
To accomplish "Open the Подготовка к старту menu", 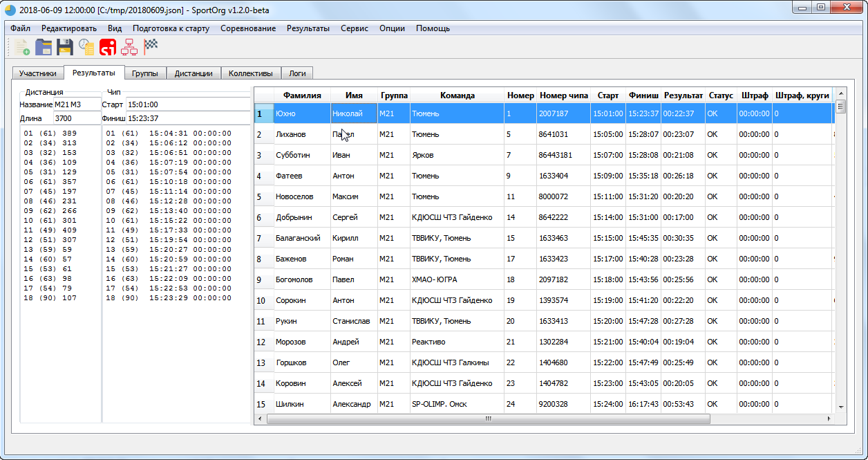I will (171, 28).
